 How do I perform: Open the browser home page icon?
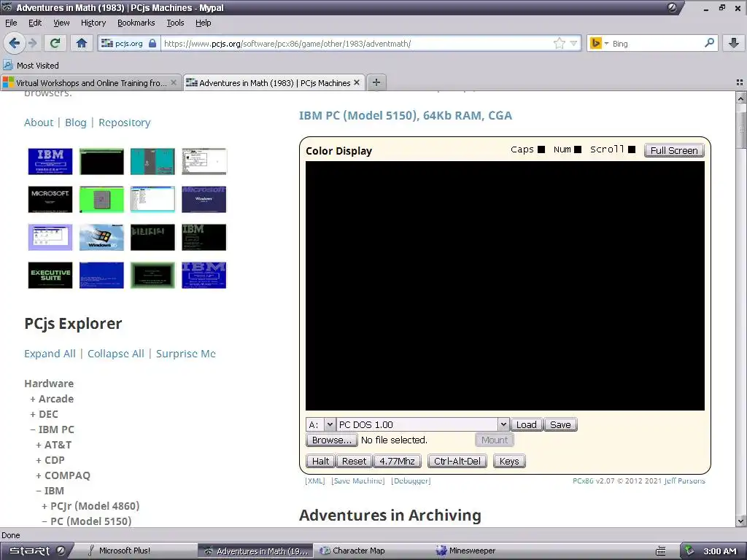coord(82,43)
